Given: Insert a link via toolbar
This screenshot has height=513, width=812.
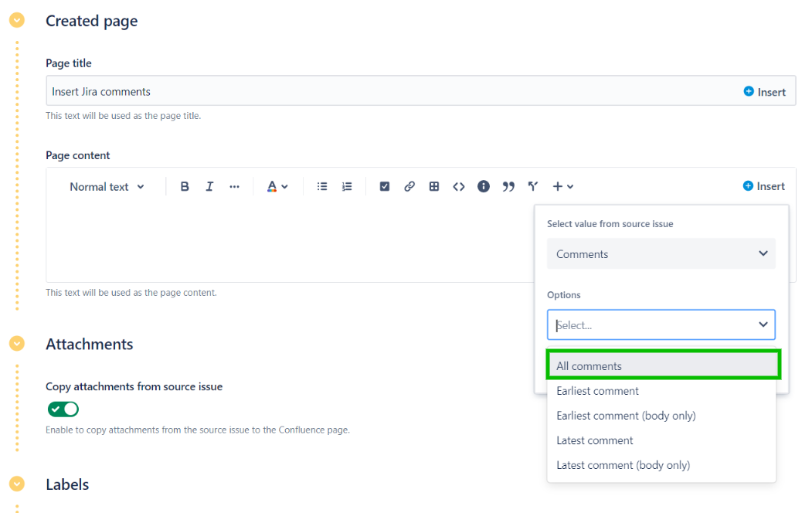Looking at the screenshot, I should point(409,186).
